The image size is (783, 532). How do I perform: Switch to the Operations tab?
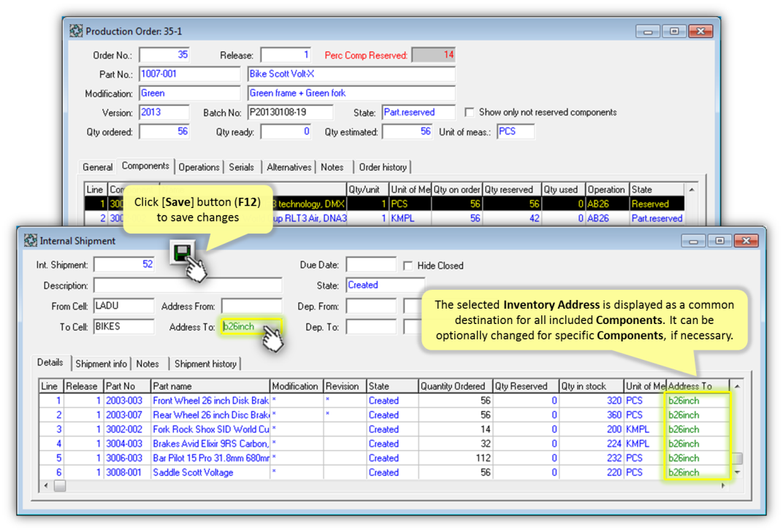tap(199, 167)
